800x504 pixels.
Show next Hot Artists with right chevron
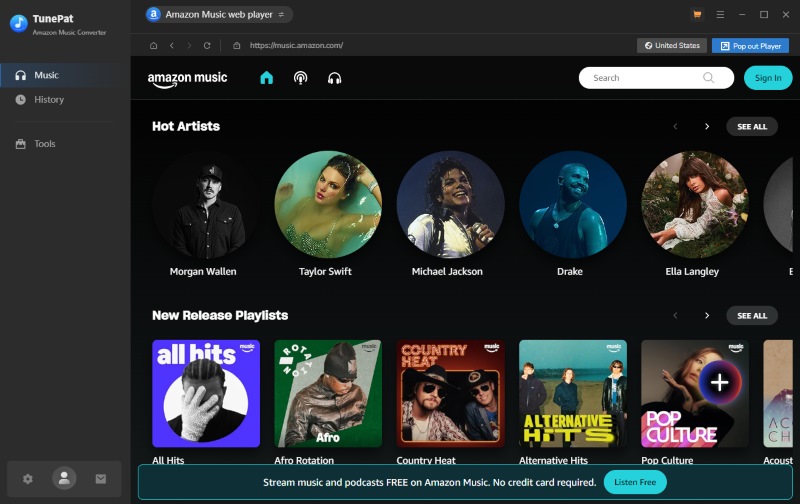(707, 127)
